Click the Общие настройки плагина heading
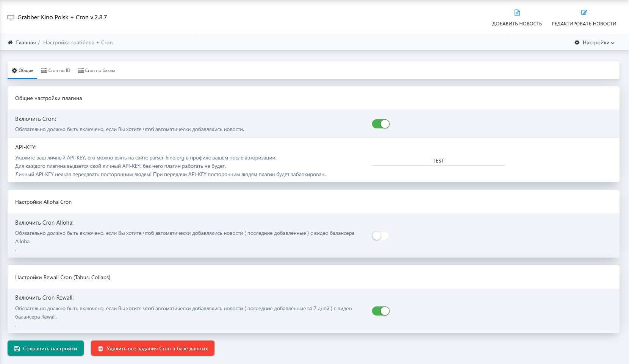Screen dimensions: 629x364 49,98
